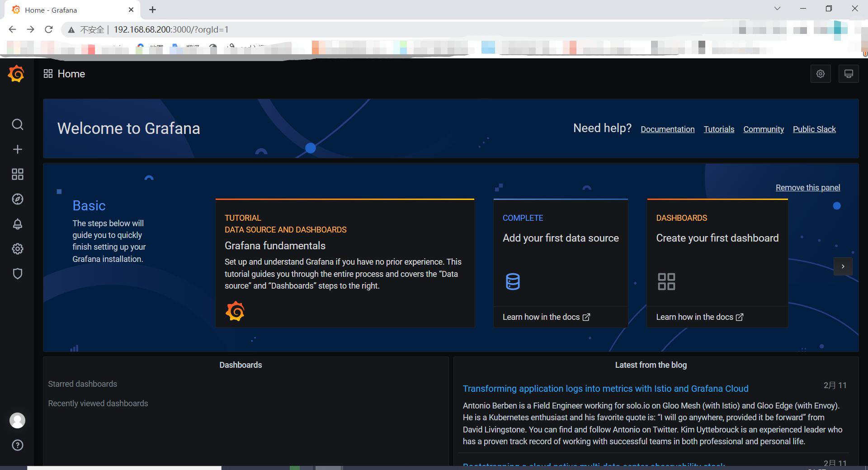Click the database icon on data source card

pos(513,281)
